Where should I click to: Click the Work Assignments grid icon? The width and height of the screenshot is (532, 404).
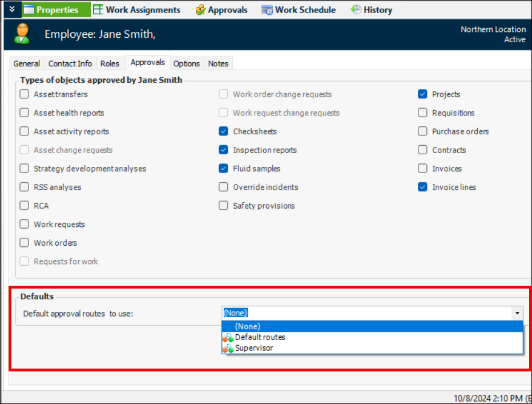point(98,10)
